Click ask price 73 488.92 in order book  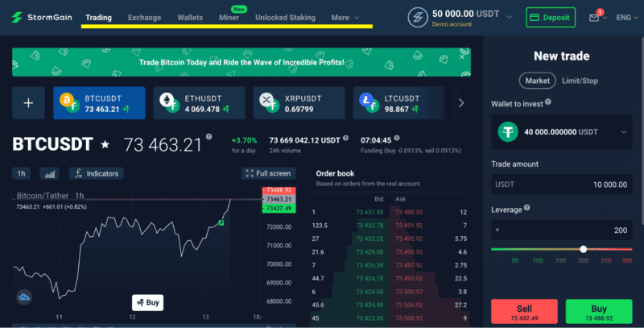[409, 212]
